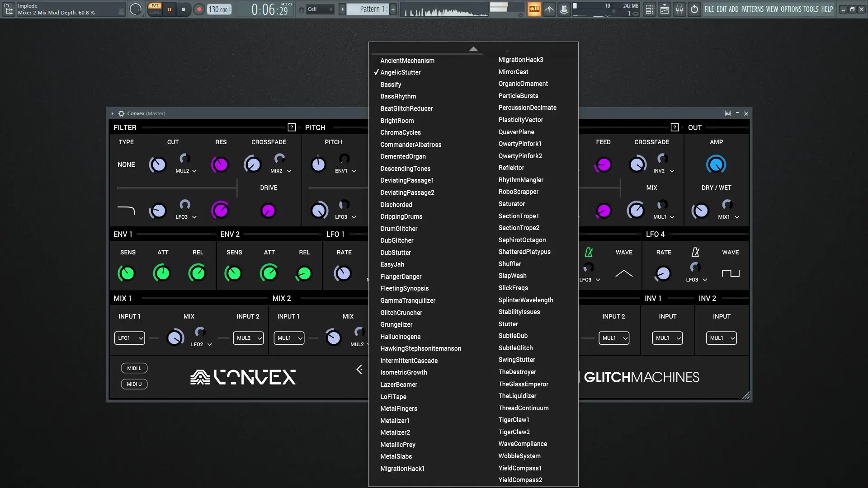Click the MIDI U button

click(134, 384)
